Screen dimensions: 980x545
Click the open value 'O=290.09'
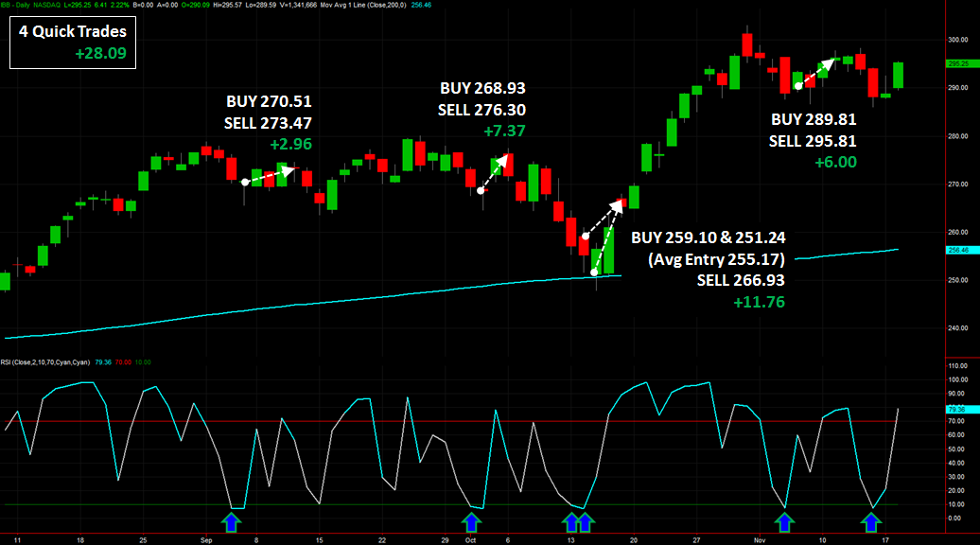[196, 5]
